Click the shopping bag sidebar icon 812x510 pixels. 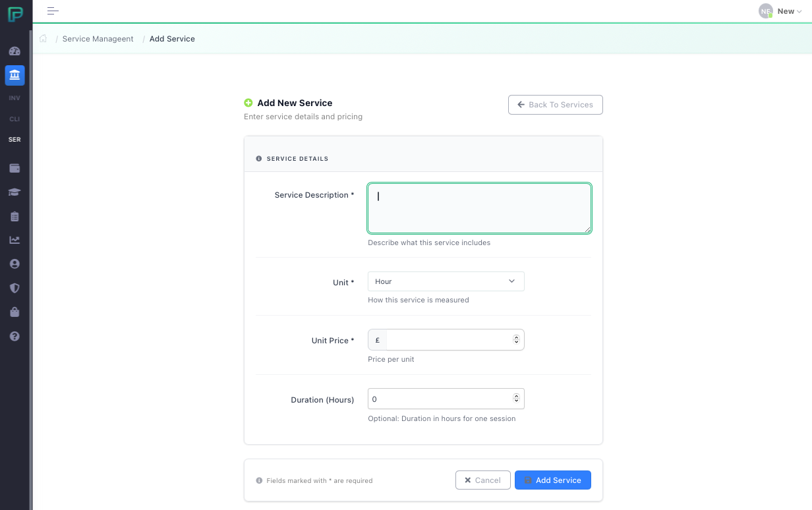point(14,312)
